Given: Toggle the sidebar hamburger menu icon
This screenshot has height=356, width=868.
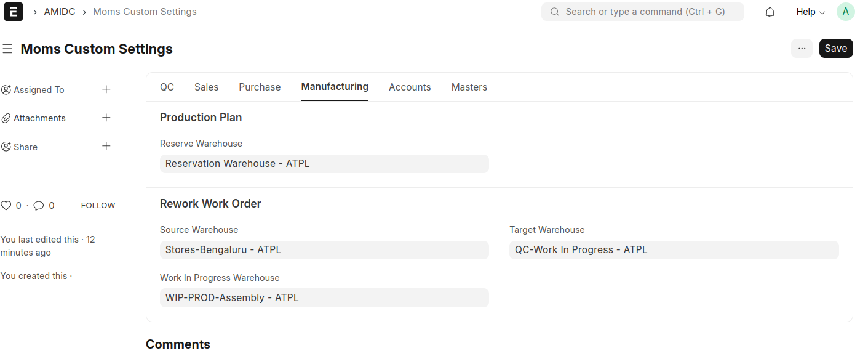Looking at the screenshot, I should coord(7,49).
